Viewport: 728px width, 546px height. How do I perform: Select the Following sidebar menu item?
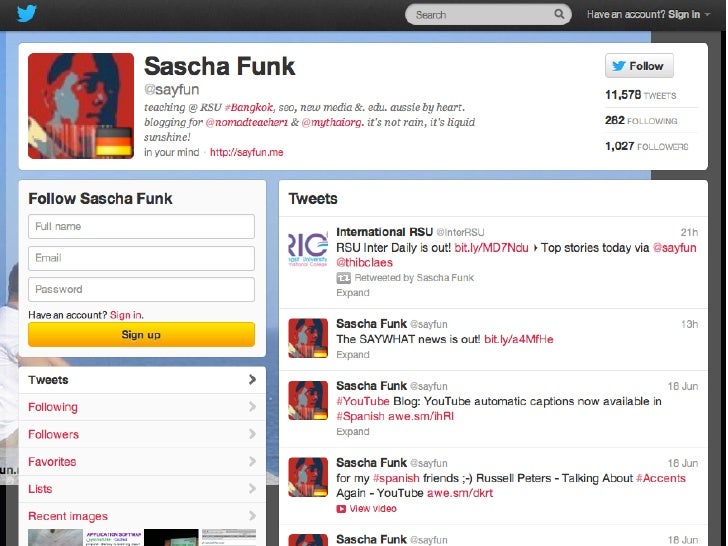pyautogui.click(x=142, y=407)
